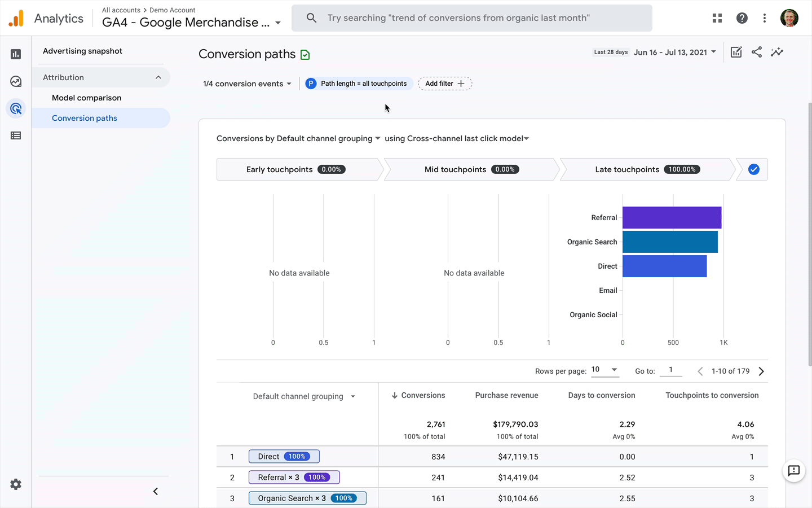Click the Go to page input field
812x508 pixels.
pos(671,370)
